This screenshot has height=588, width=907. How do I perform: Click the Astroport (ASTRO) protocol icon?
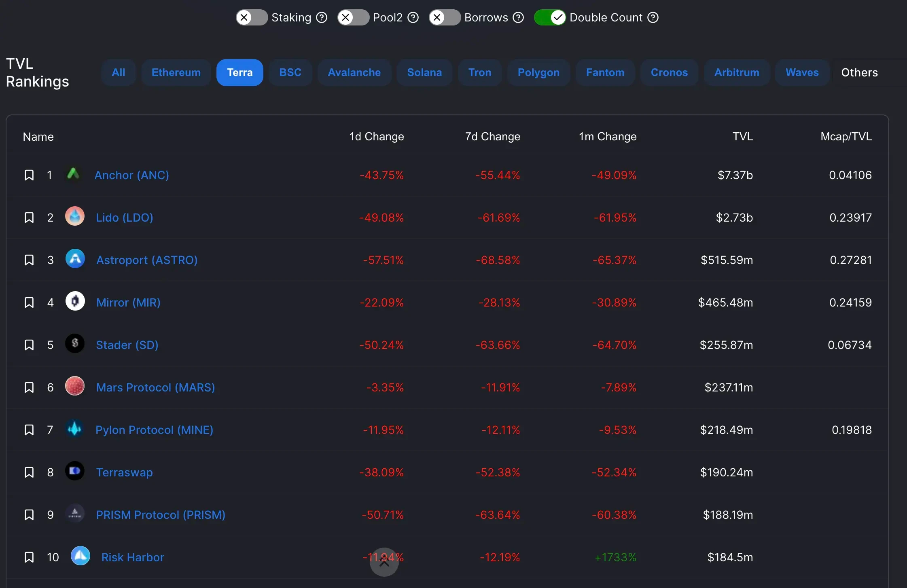coord(75,258)
